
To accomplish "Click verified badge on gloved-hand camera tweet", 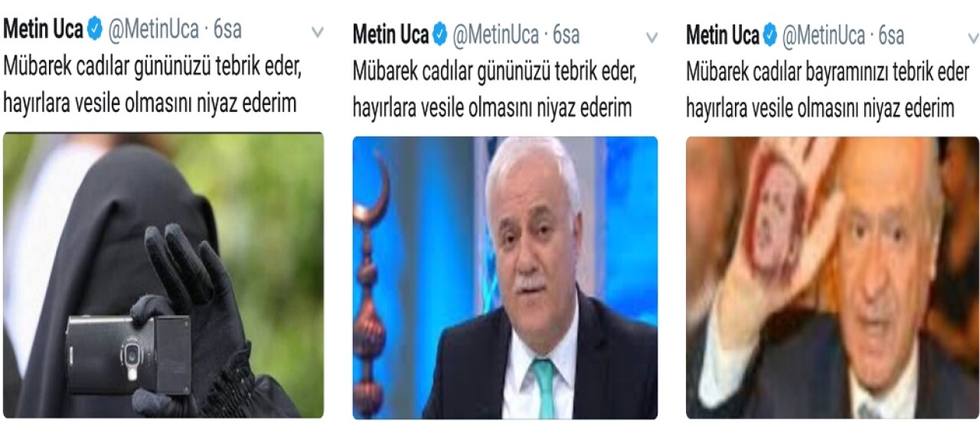I will click(x=95, y=31).
